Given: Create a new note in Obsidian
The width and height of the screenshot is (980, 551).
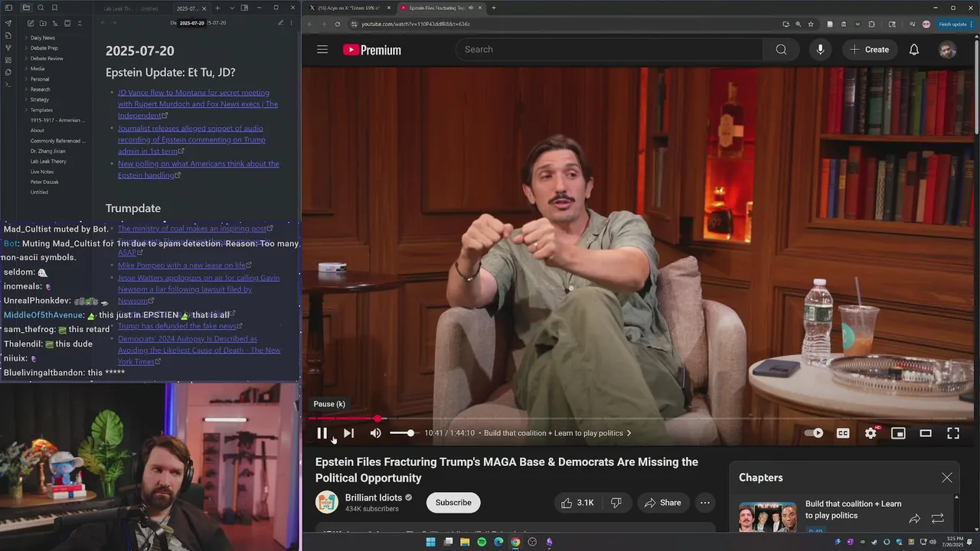Looking at the screenshot, I should (x=30, y=24).
